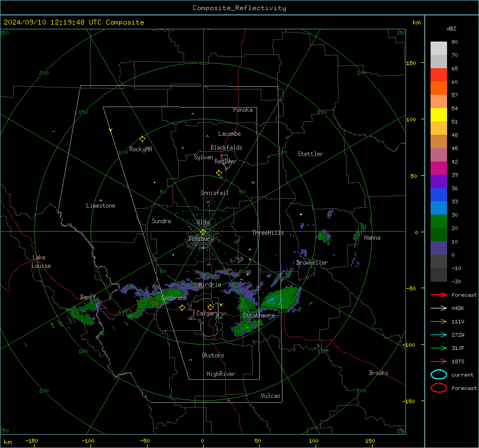Click the Stettler city label
This screenshot has height=448, width=479.
pyautogui.click(x=310, y=154)
